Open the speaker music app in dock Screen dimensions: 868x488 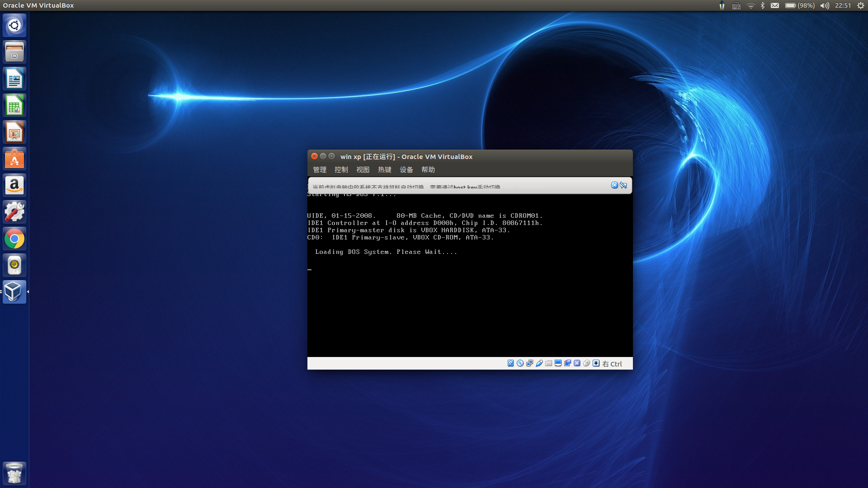point(14,265)
